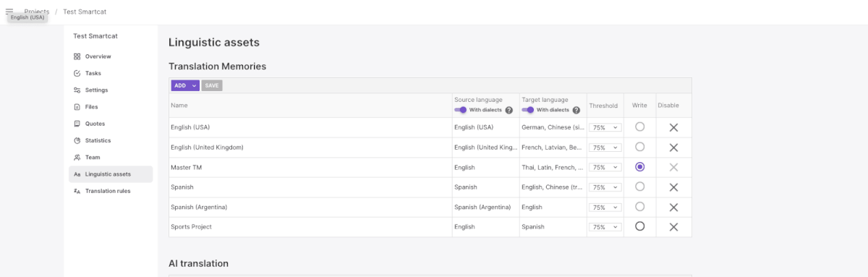The image size is (868, 277).
Task: Click the Master TM disable cross
Action: (673, 167)
